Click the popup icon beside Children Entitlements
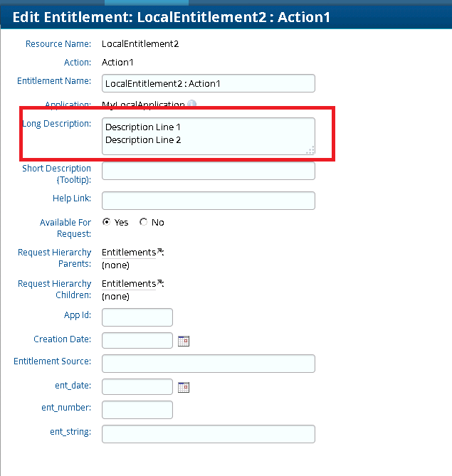 (x=159, y=282)
